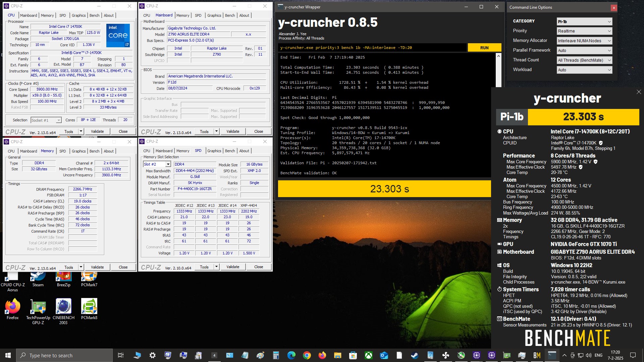The width and height of the screenshot is (644, 362).
Task: Open the Steam desktop shortcut
Action: 38,279
